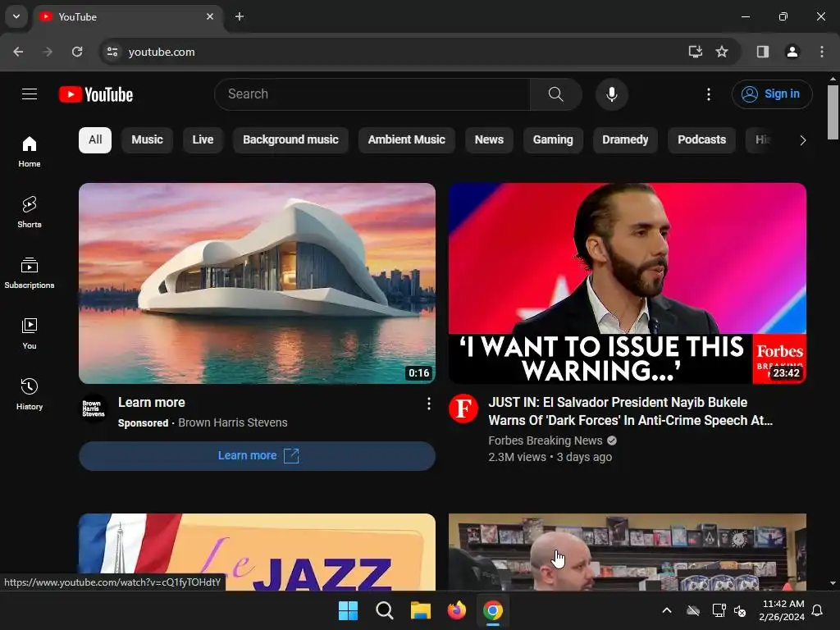The image size is (840, 630).
Task: Open the Windows Start menu
Action: point(348,610)
